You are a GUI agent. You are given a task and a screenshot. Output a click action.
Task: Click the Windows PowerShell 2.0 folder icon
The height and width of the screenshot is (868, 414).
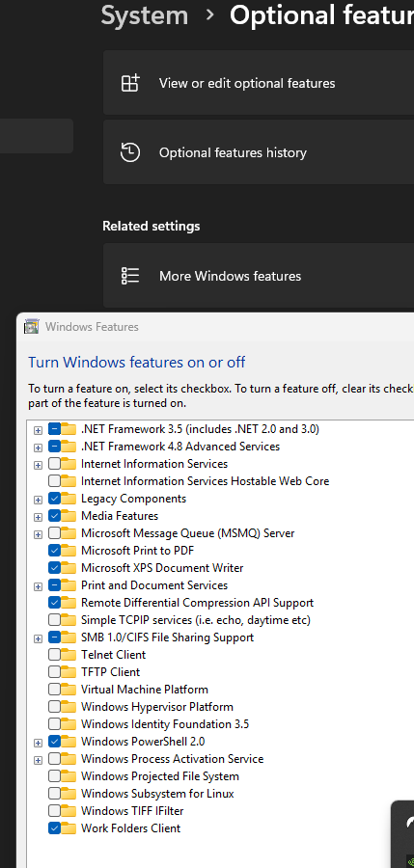(69, 742)
